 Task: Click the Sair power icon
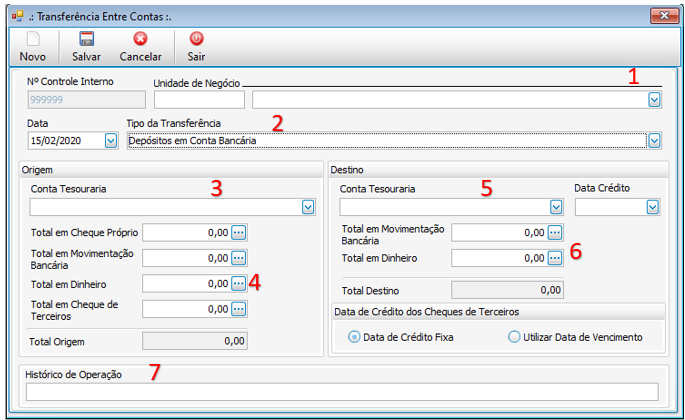coord(196,39)
